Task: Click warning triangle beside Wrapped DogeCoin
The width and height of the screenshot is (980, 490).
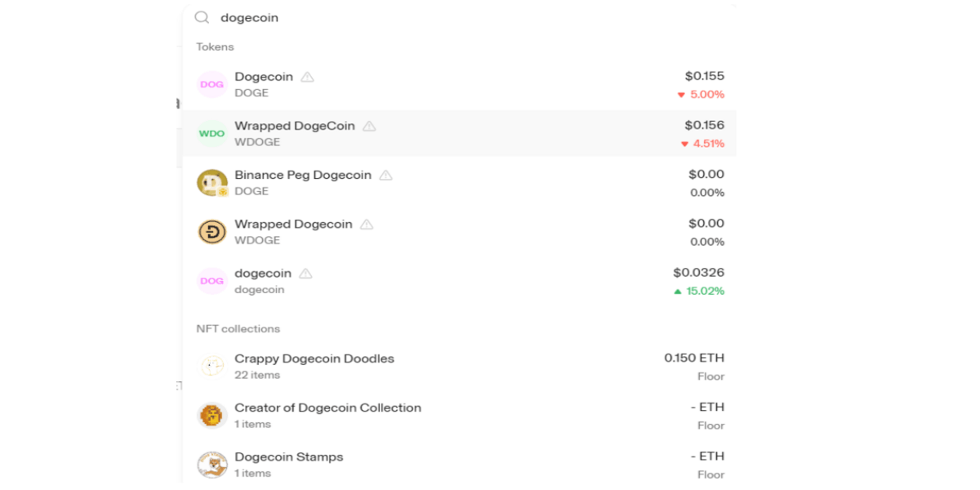Action: (x=369, y=126)
